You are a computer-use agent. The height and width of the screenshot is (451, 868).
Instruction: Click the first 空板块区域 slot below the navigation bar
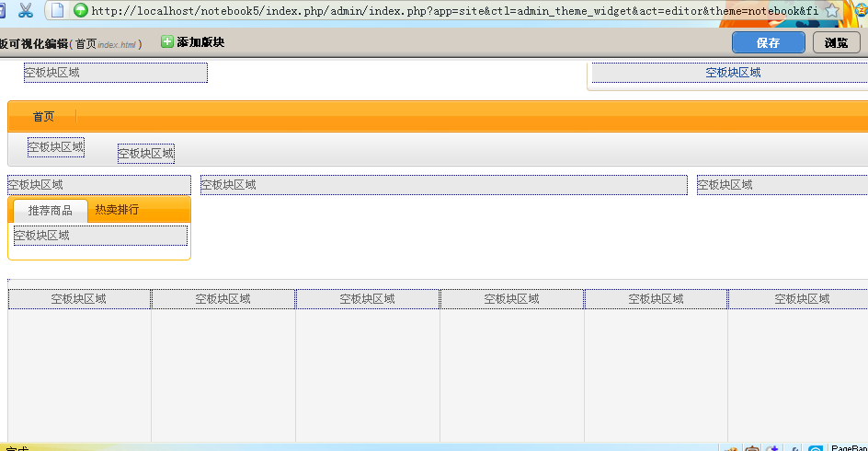56,147
